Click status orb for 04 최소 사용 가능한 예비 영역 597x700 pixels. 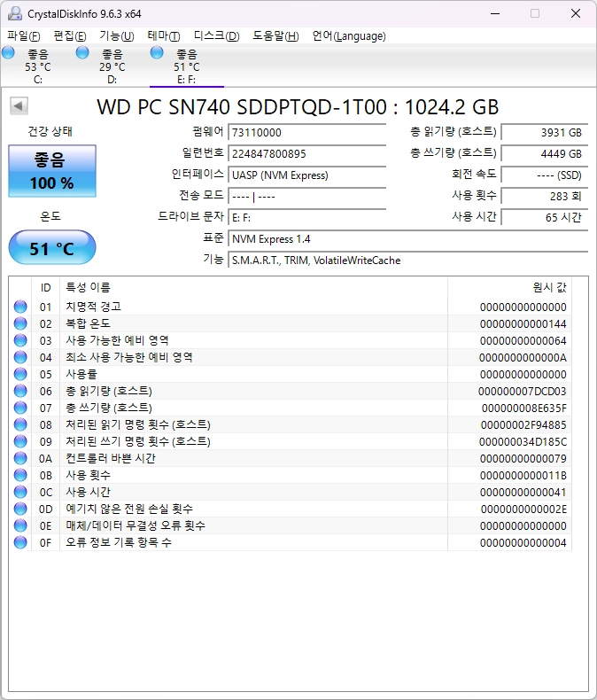(x=20, y=357)
